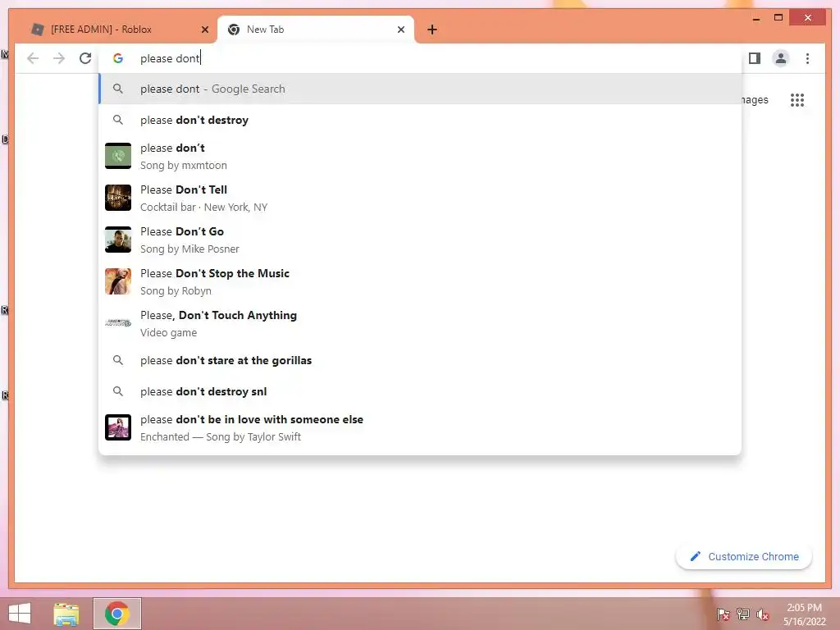Viewport: 840px width, 630px height.
Task: Close the New Tab tab
Action: [x=400, y=30]
